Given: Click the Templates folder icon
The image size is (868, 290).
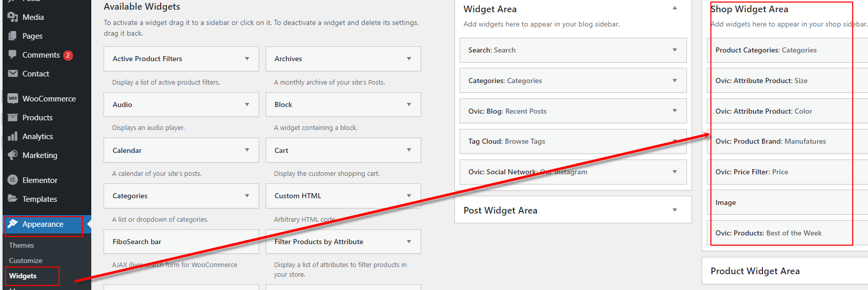Looking at the screenshot, I should click(x=13, y=199).
